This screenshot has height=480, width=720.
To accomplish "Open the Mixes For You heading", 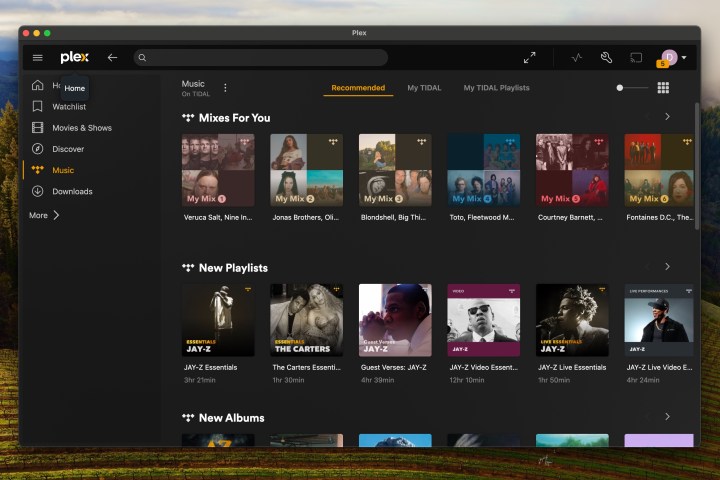I will (234, 118).
